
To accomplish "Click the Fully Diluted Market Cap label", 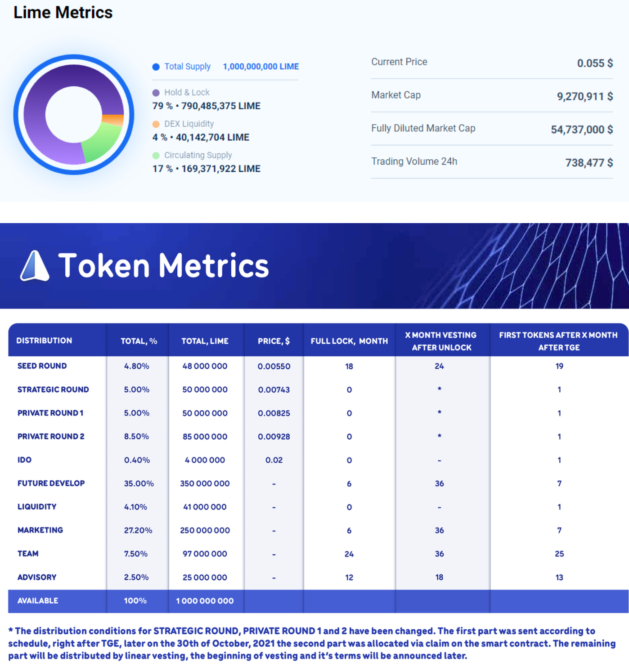I will tap(423, 128).
